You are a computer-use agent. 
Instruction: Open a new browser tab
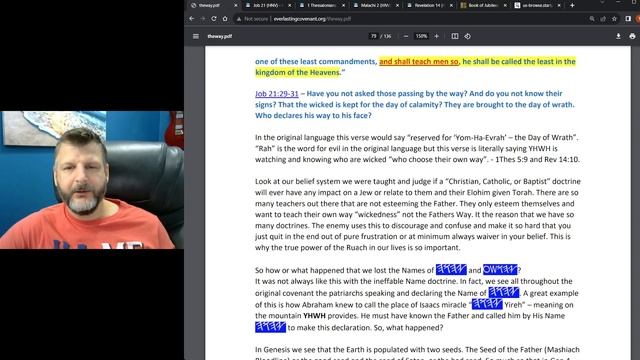coord(572,5)
